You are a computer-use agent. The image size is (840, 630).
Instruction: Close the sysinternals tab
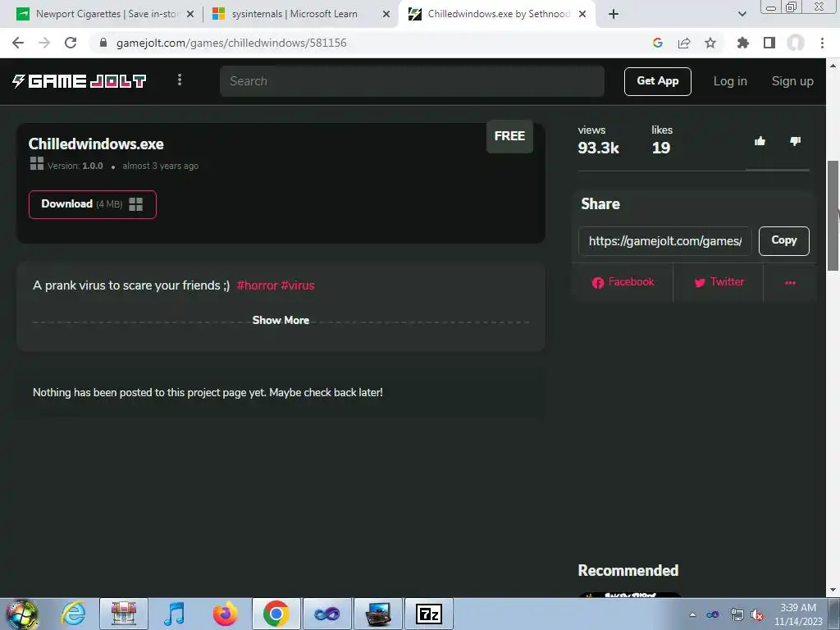(x=386, y=15)
